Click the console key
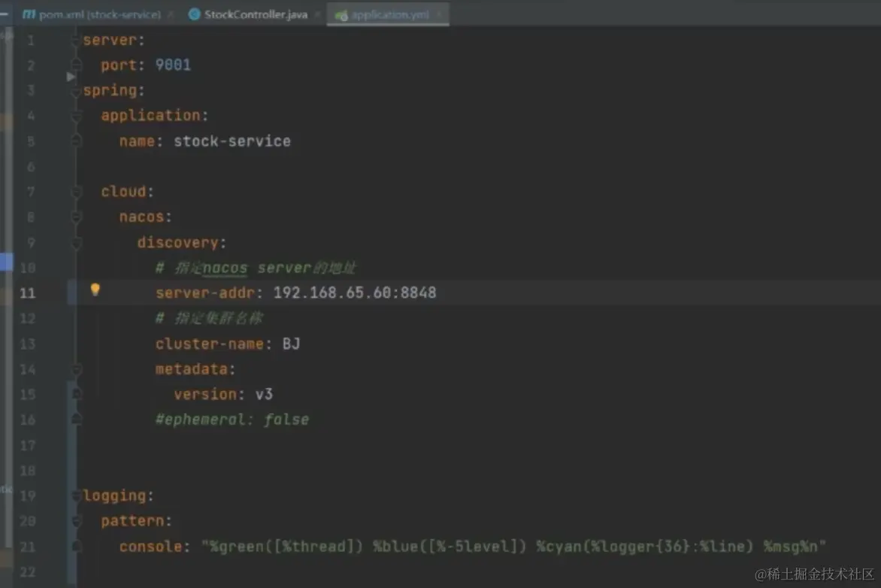Screen dimensions: 881x588 click(150, 547)
